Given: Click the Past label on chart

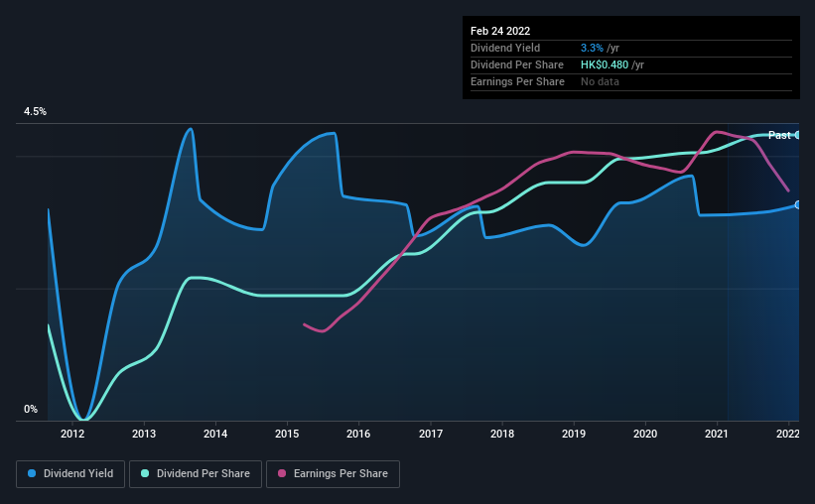Looking at the screenshot, I should point(779,135).
